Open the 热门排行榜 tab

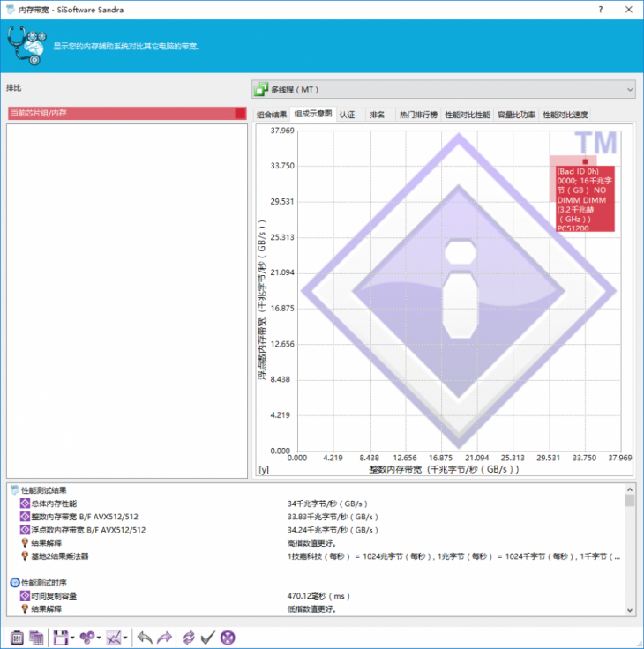(418, 115)
